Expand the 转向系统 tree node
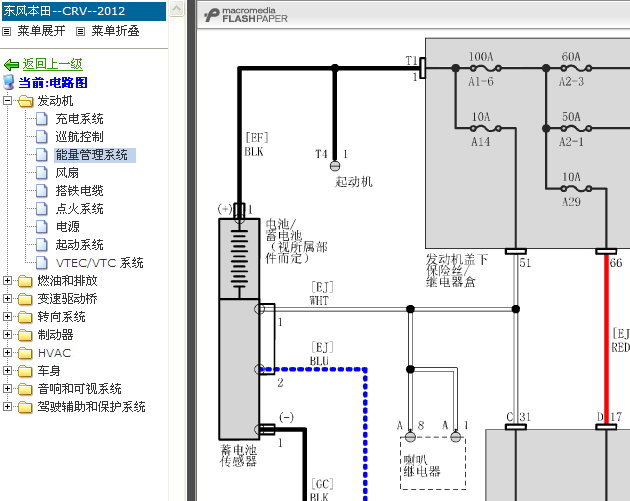The height and width of the screenshot is (501, 630). [x=7, y=317]
